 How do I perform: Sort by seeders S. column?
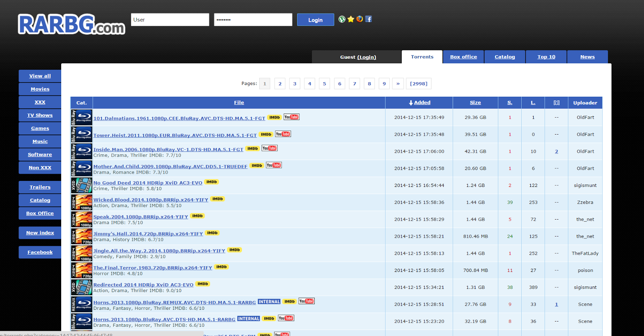coord(510,103)
